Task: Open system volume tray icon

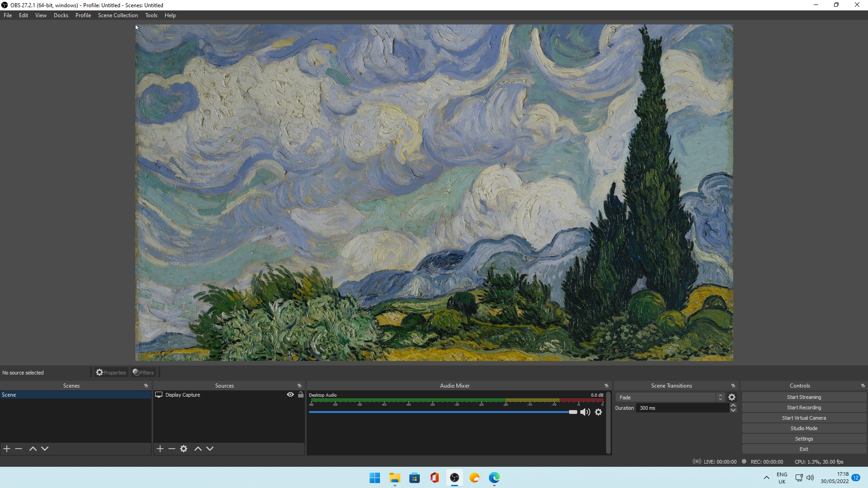Action: (810, 478)
